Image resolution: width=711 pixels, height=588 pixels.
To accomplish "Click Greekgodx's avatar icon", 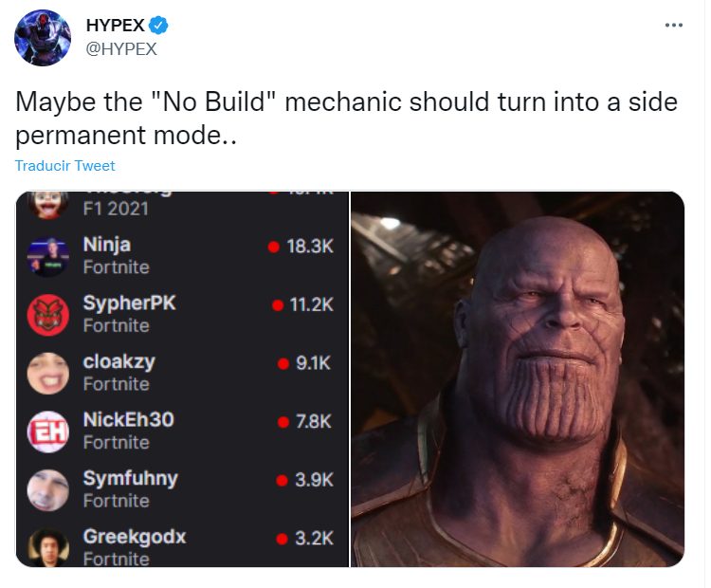I will pos(47,548).
